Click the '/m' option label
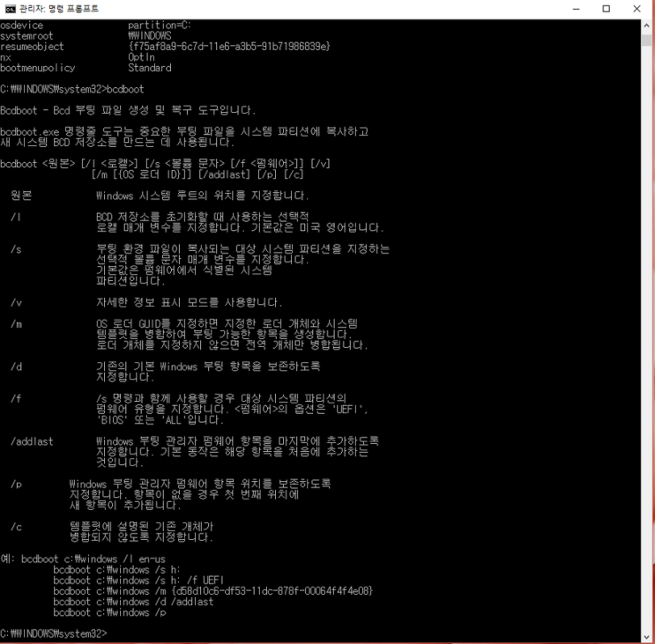Viewport: 655px width, 644px height. (16, 324)
